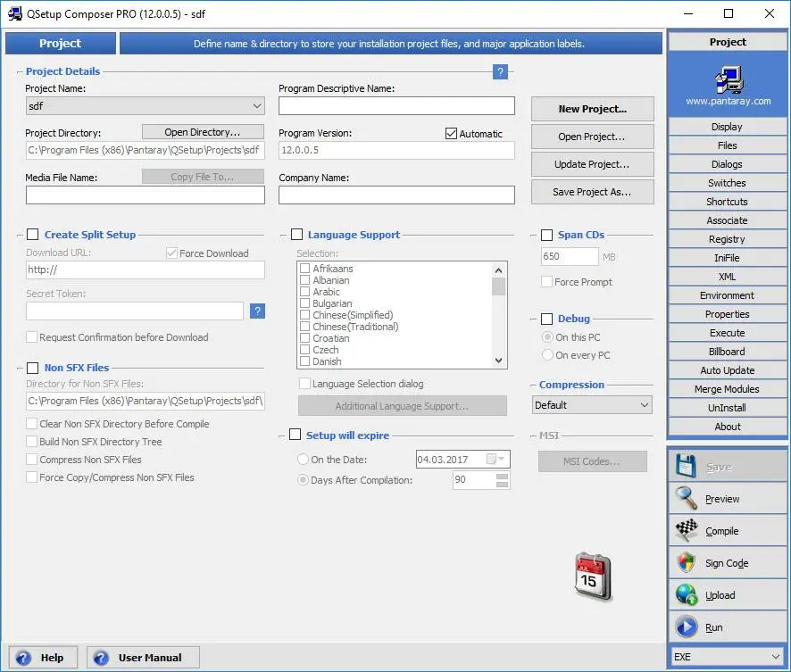Check Afrikaans in the language list

coord(304,269)
